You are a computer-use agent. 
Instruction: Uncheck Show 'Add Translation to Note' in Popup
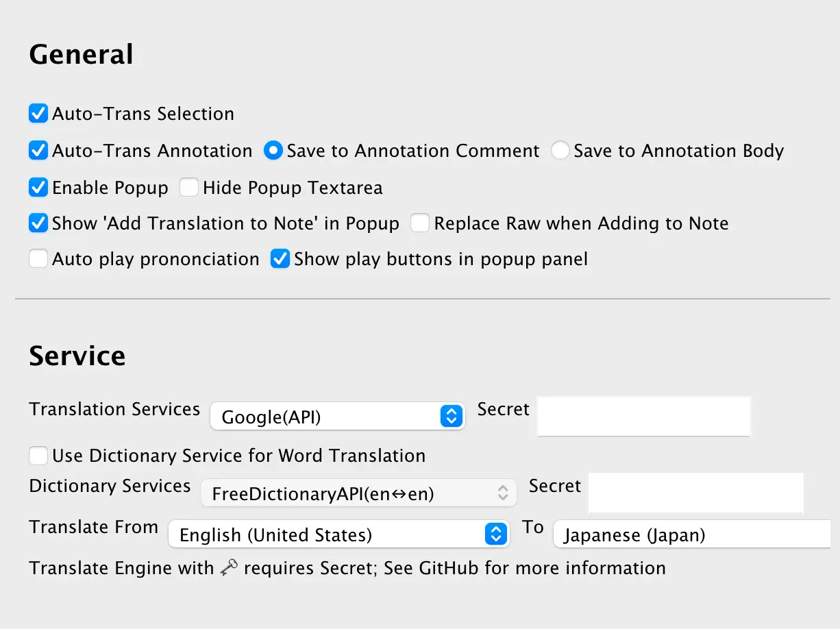tap(38, 223)
